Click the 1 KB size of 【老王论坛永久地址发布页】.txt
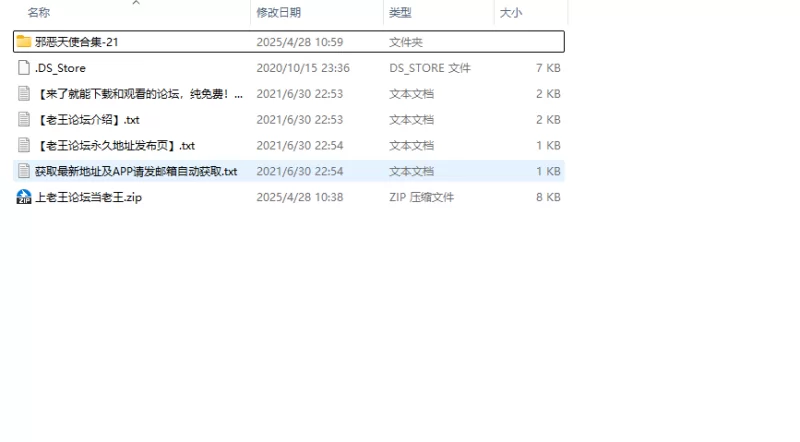 548,145
